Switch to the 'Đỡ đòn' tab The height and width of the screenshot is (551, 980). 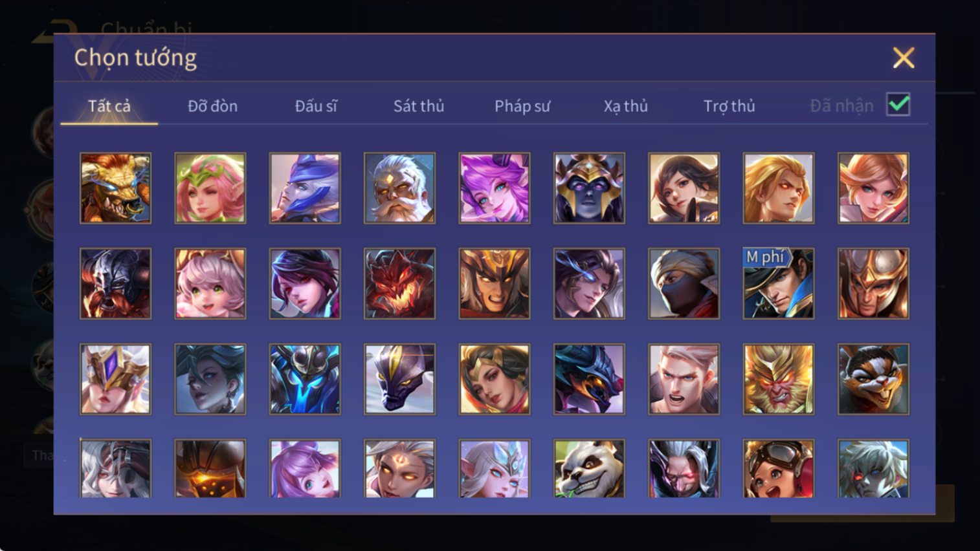(x=212, y=106)
